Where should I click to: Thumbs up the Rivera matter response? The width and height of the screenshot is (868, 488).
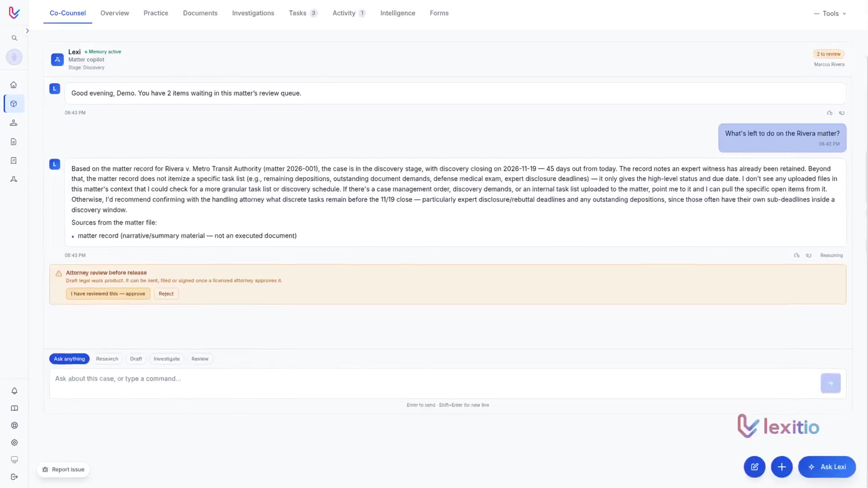(797, 255)
